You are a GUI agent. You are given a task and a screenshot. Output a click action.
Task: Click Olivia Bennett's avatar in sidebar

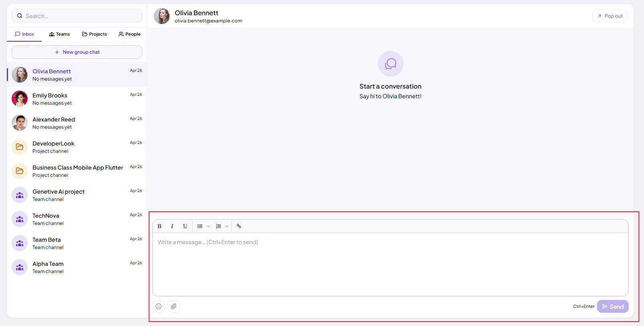(x=20, y=75)
